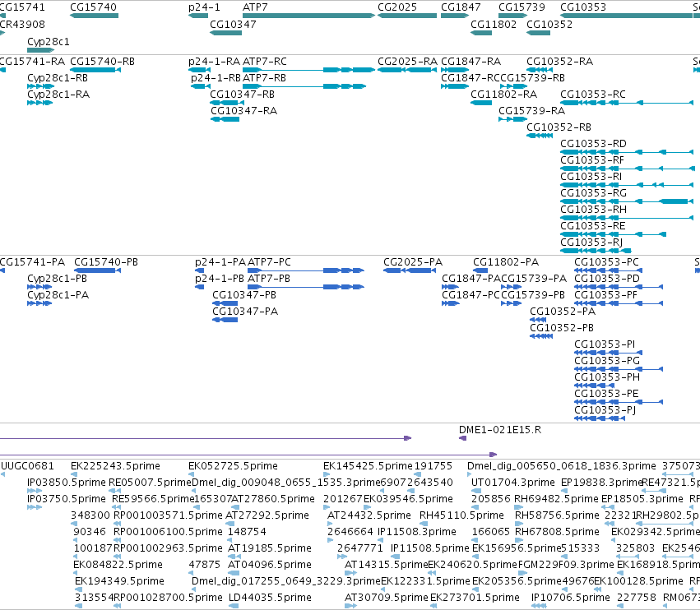Click the p24-1-RB transcript label
Screen dimensions: 700x610
click(x=216, y=77)
